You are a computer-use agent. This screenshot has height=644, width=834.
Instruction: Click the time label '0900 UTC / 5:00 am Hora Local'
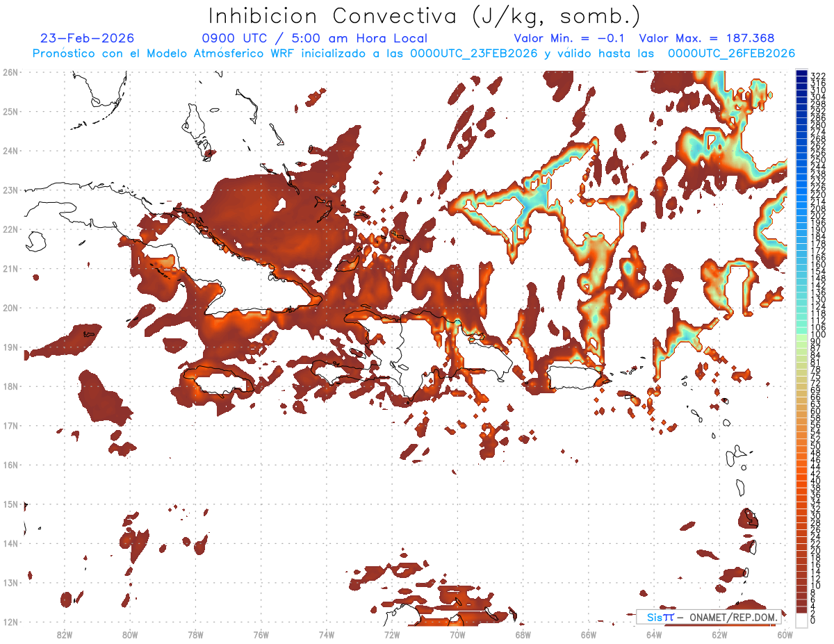(x=314, y=39)
